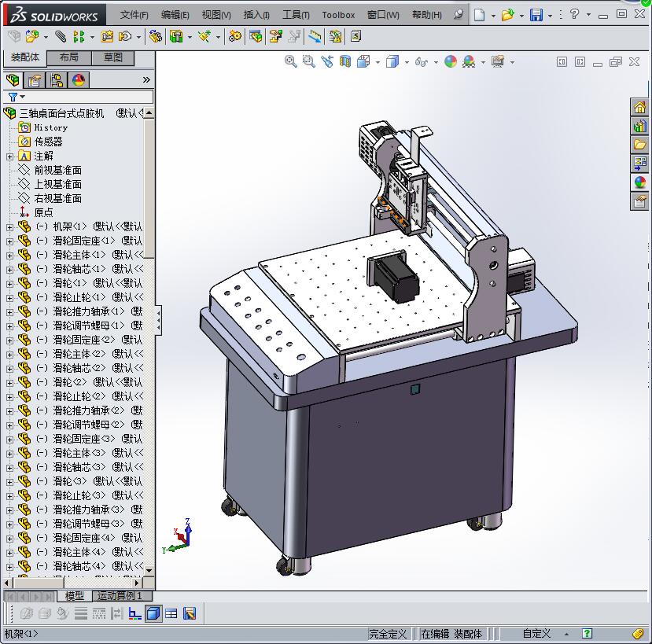Click the Instant3D icon at toolbar end
This screenshot has width=652, height=644.
coord(355,37)
